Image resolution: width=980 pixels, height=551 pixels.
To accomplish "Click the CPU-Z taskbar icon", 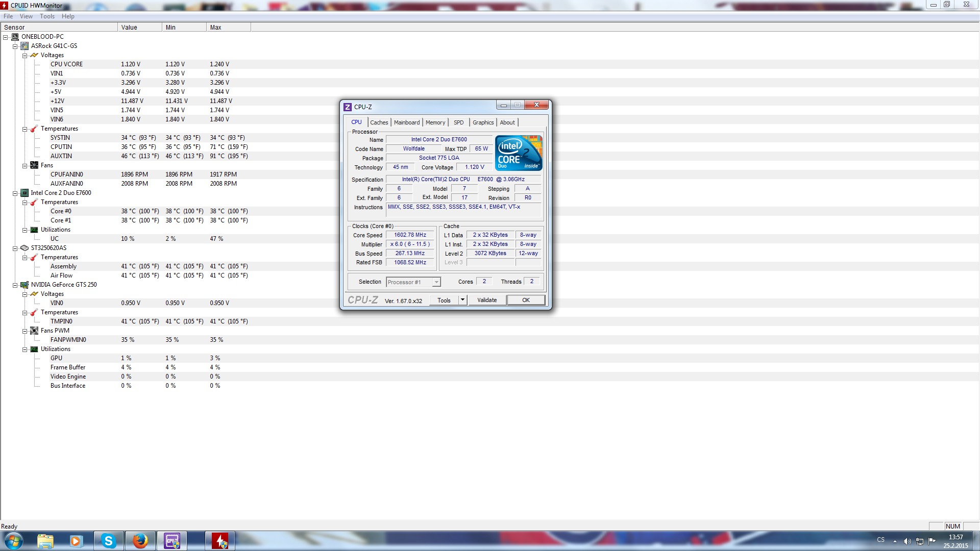I will [x=172, y=541].
